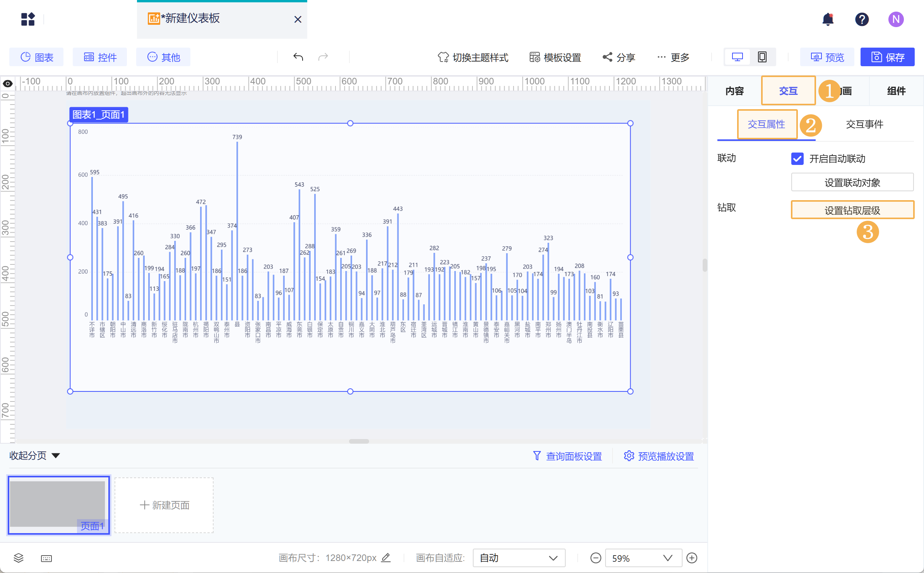
Task: Open the 画布自适应 自动 dropdown
Action: [519, 558]
